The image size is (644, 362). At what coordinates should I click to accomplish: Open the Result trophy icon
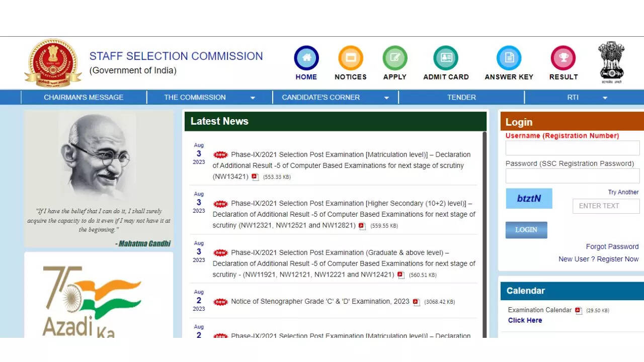(x=563, y=58)
